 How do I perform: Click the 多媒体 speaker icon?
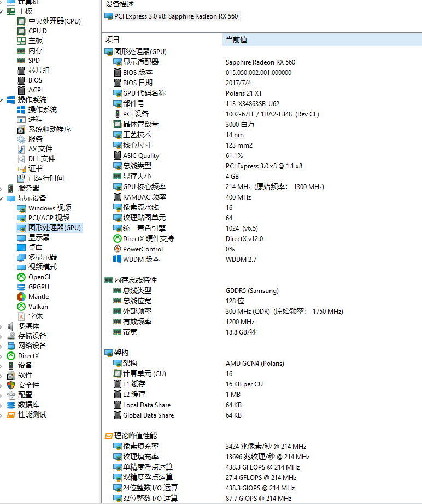tap(11, 326)
